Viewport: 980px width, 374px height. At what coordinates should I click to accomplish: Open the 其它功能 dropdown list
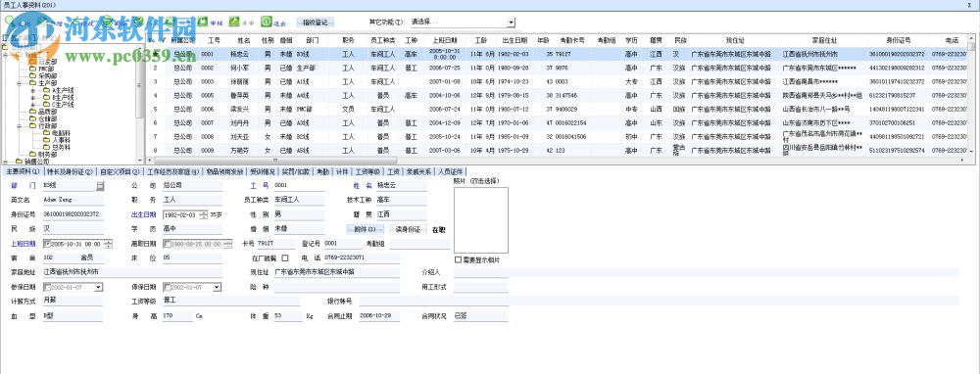(x=511, y=23)
